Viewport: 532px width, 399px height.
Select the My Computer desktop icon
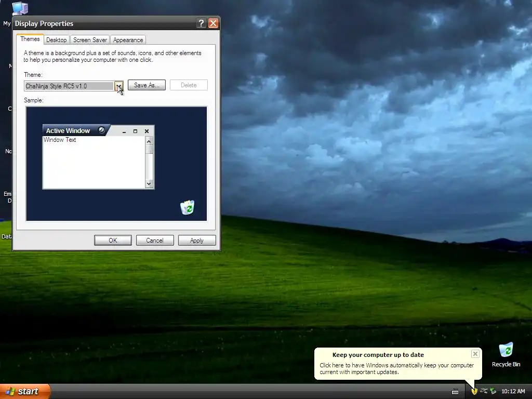[20, 8]
